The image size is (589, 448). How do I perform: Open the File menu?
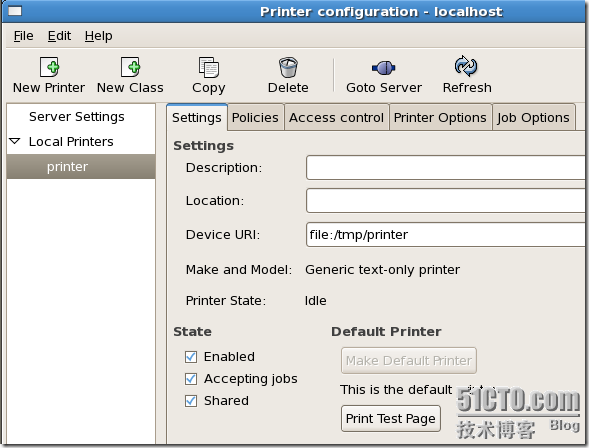23,36
